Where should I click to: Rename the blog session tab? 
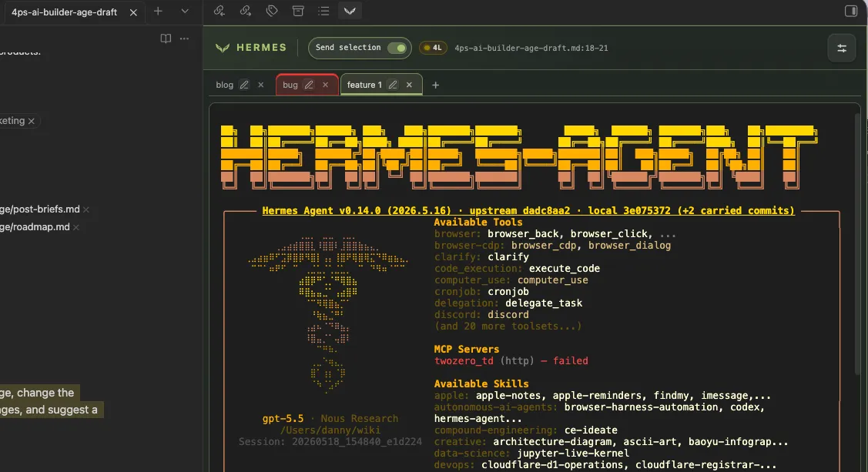click(244, 85)
